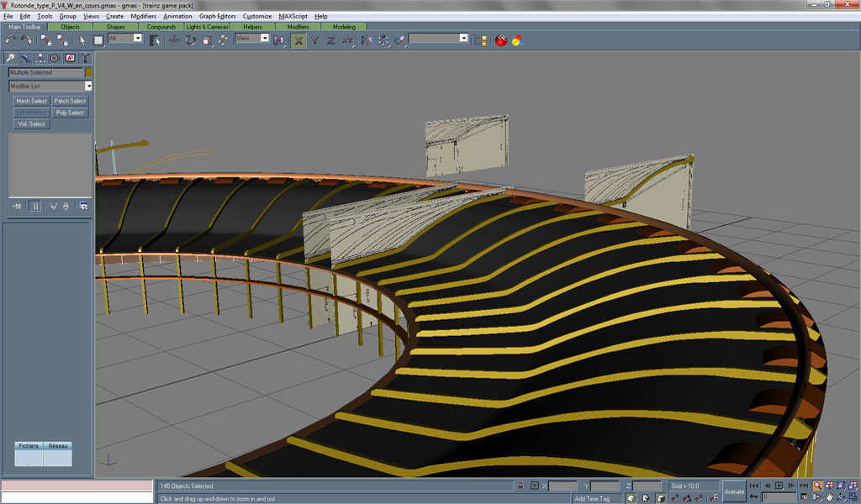Click the Undo arrow icon
The image size is (861, 504).
(11, 39)
